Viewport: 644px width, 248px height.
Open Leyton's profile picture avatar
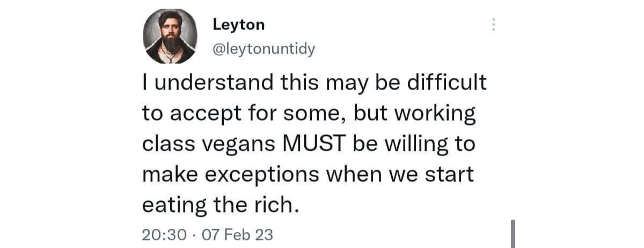point(170,37)
